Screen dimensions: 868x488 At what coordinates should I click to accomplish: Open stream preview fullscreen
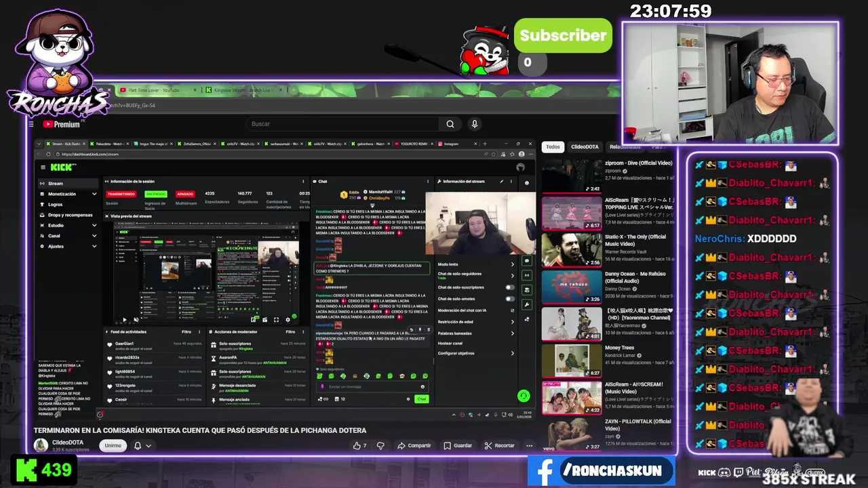pos(276,320)
